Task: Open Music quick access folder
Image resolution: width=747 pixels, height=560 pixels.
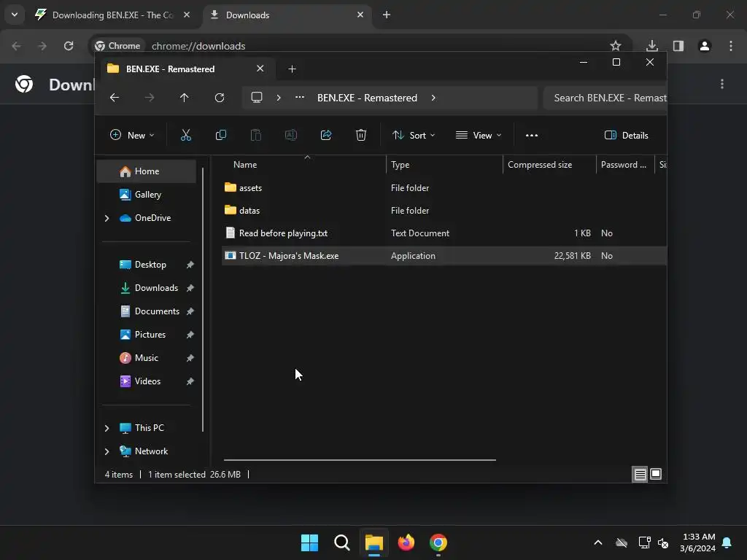Action: (x=147, y=358)
